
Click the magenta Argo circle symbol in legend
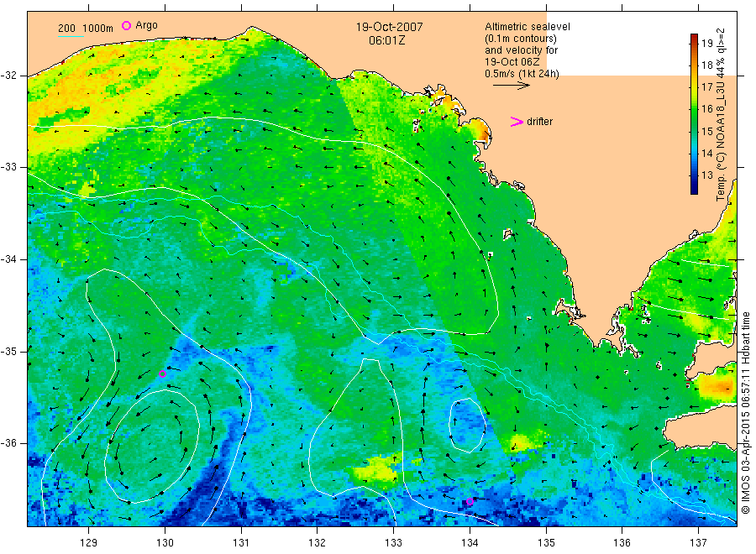(126, 25)
